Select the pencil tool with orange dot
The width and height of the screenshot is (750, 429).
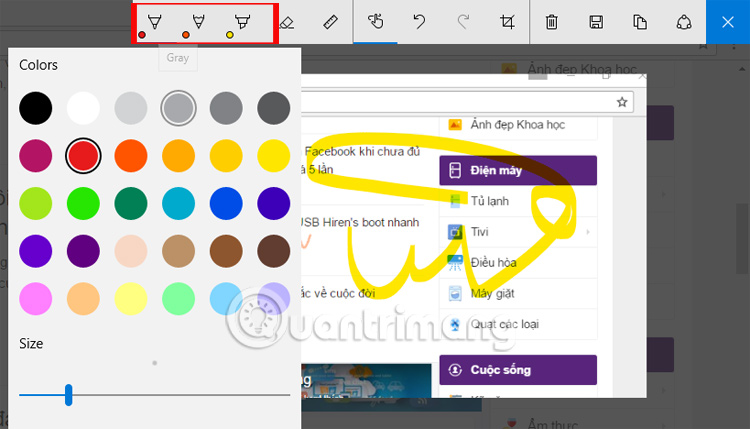(198, 22)
